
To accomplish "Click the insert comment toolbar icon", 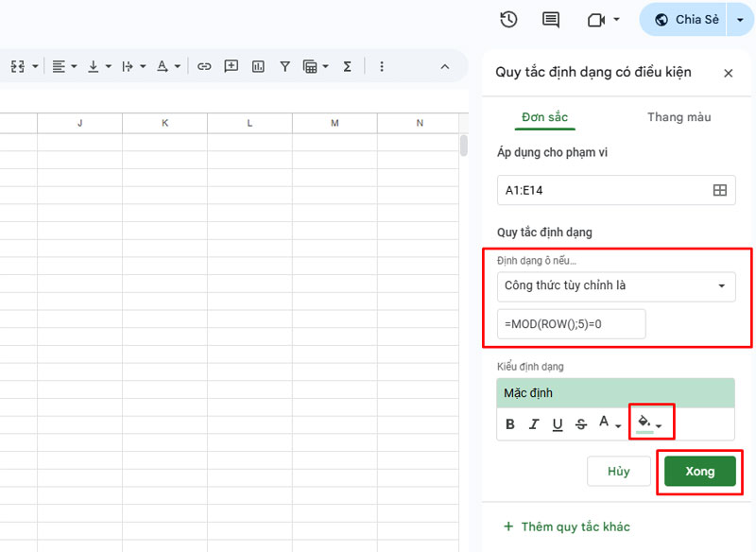I will coord(232,66).
